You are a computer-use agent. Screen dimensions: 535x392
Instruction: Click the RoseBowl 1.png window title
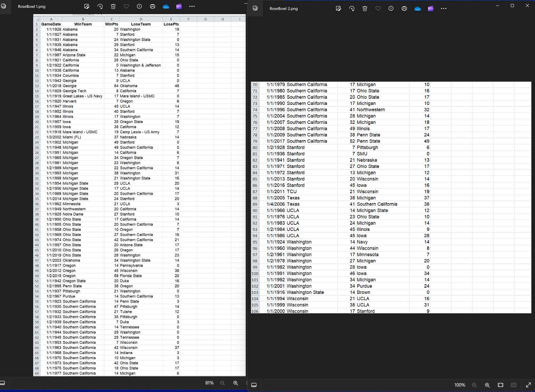pos(32,7)
